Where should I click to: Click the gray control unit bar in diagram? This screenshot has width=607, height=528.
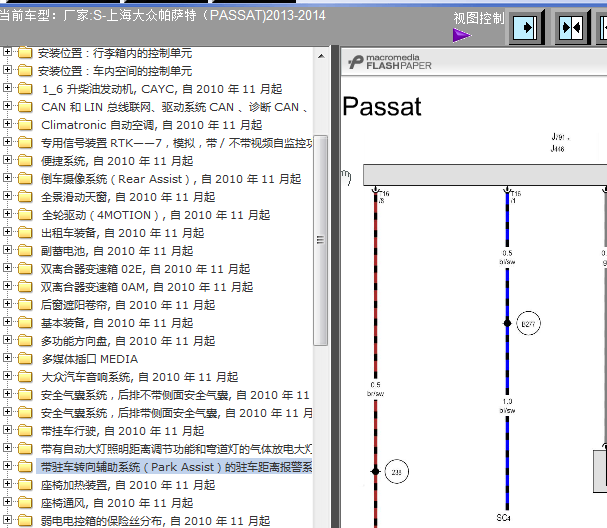tap(485, 175)
